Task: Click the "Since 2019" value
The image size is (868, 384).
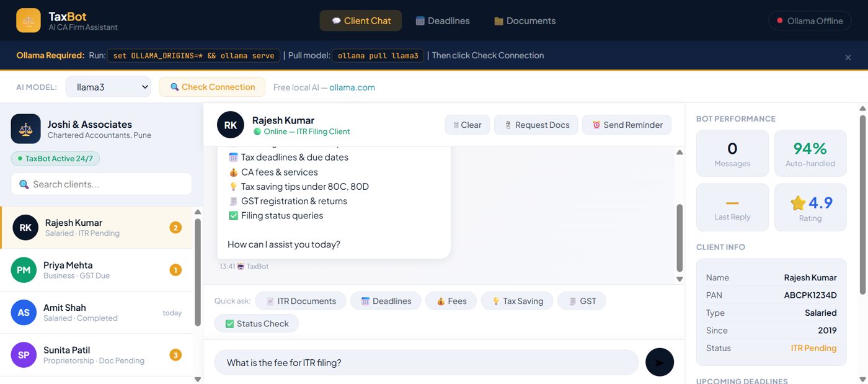Action: tap(827, 331)
